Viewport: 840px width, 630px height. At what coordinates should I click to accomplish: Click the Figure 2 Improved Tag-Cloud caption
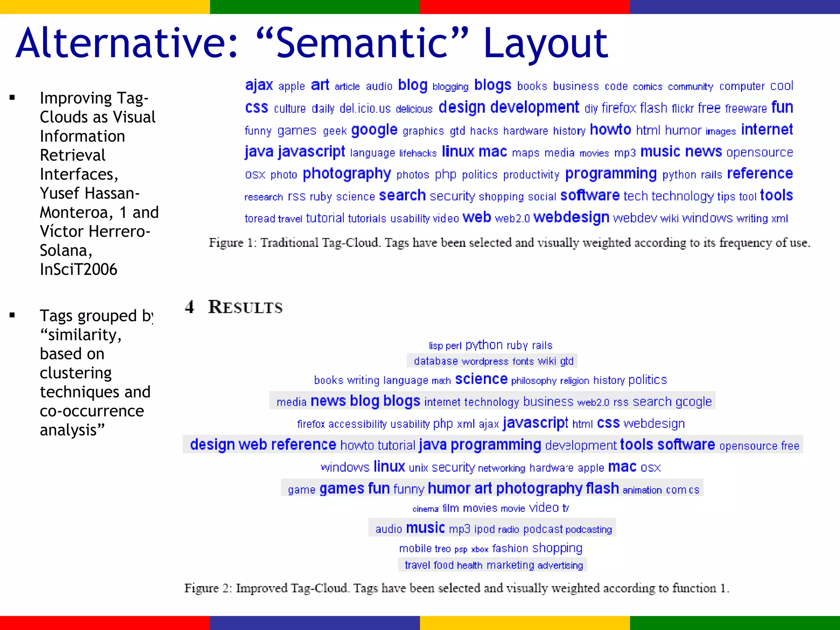(x=457, y=588)
